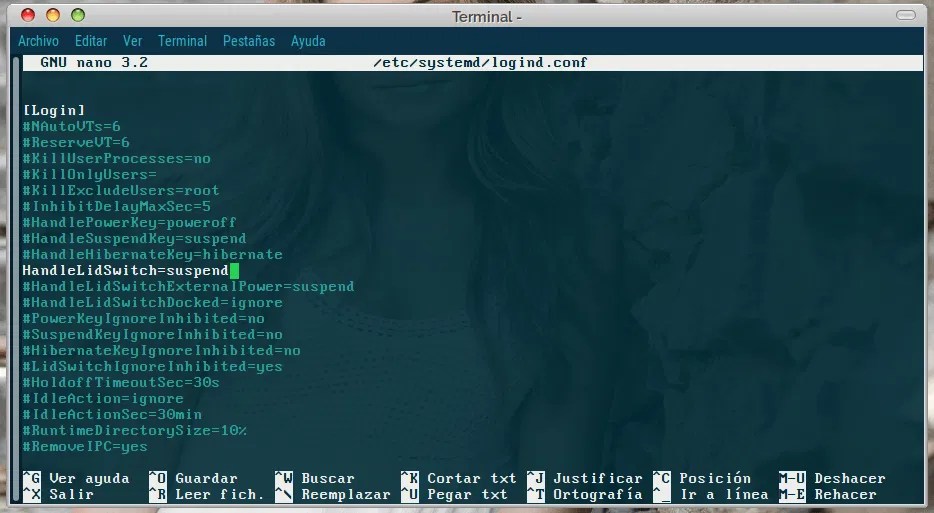The height and width of the screenshot is (513, 934).
Task: Click the GNU nano 3.2 title text
Action: (x=94, y=63)
